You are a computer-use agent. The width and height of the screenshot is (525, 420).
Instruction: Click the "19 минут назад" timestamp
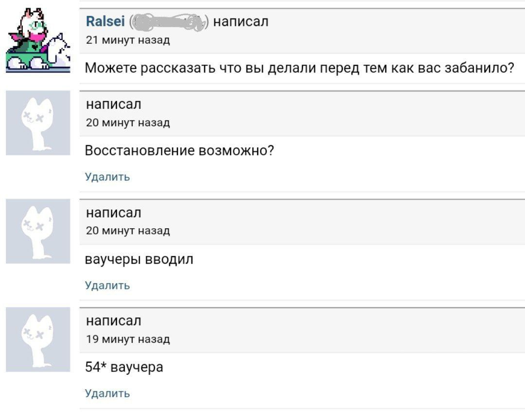tap(128, 339)
